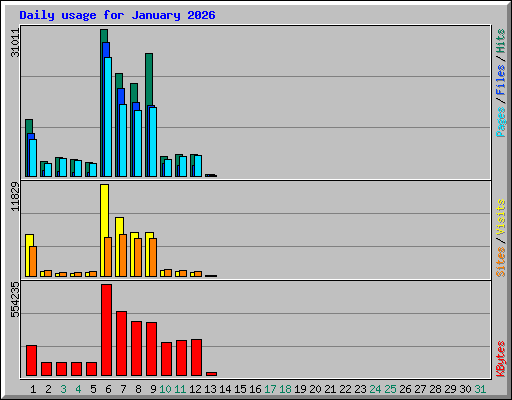Click the red KBytes bar for day 10
Image resolution: width=512 pixels, height=400 pixels.
(x=167, y=359)
